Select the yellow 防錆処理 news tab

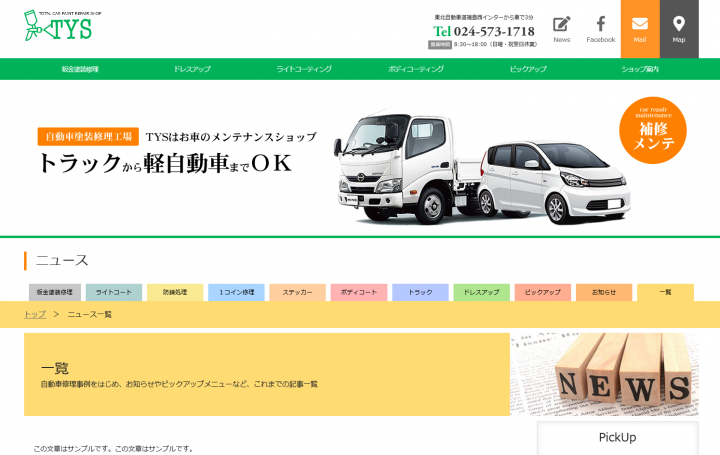click(x=175, y=292)
